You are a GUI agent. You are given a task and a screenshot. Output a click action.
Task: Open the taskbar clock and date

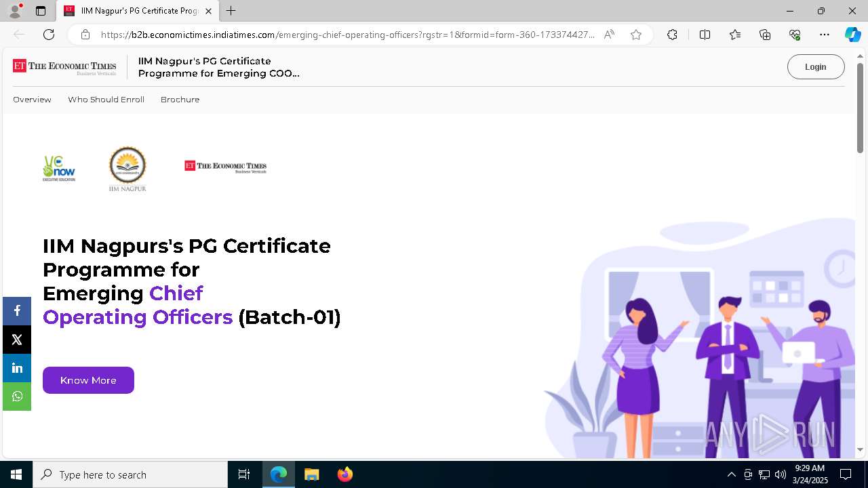810,474
